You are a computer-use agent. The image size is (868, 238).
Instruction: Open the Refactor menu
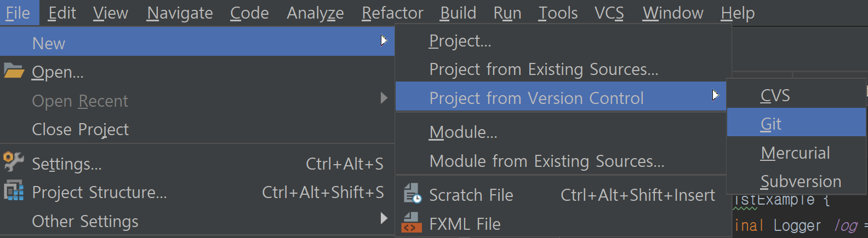click(x=392, y=13)
